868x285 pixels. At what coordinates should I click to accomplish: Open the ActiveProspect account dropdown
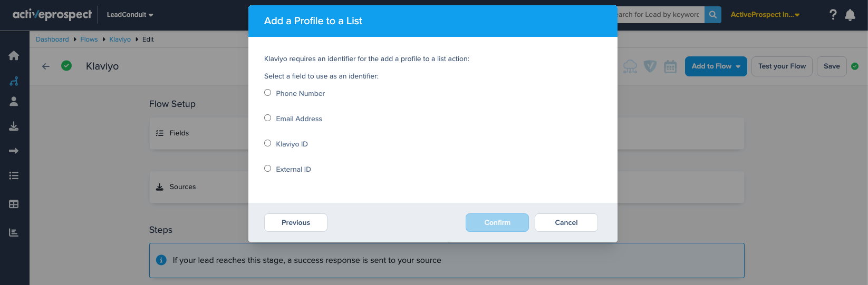765,15
